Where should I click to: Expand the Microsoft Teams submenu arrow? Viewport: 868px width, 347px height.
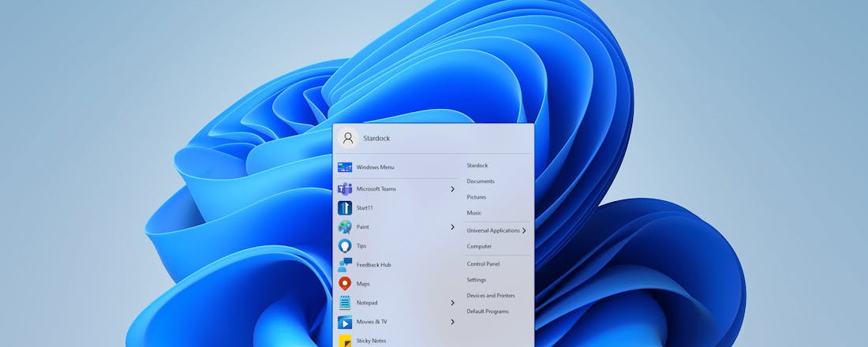(x=452, y=188)
